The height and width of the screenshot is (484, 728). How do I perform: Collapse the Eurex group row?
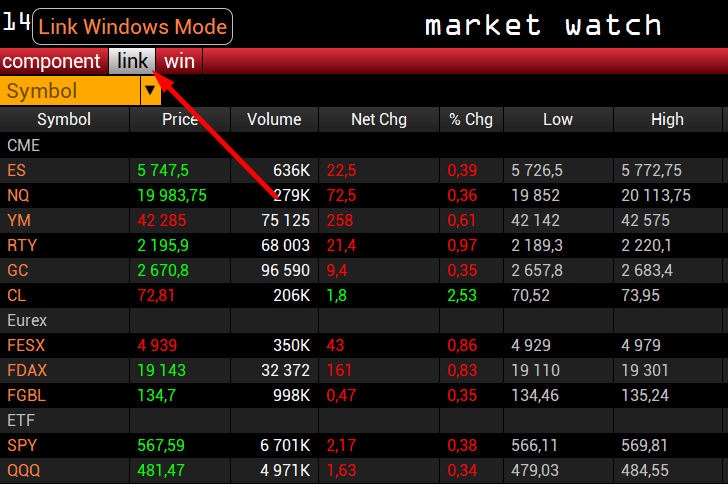click(28, 320)
